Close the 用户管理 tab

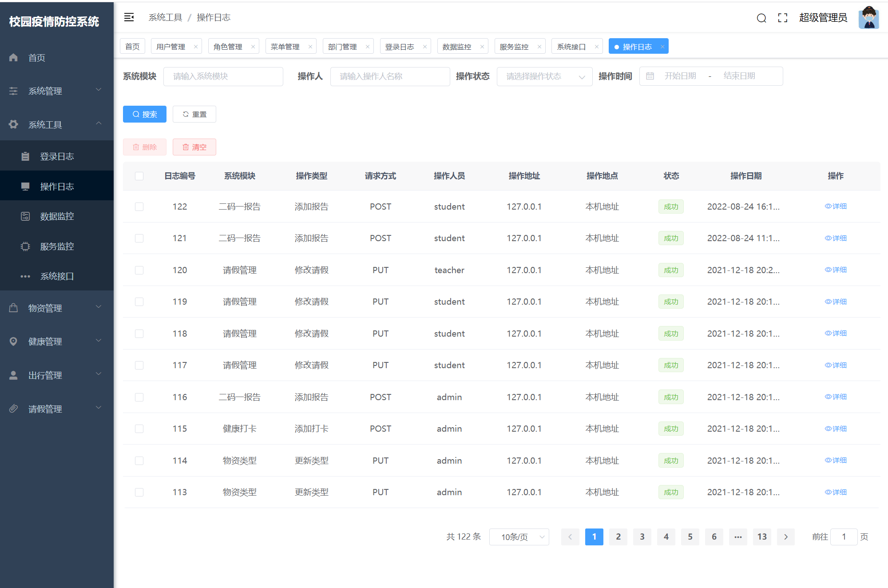pos(195,47)
